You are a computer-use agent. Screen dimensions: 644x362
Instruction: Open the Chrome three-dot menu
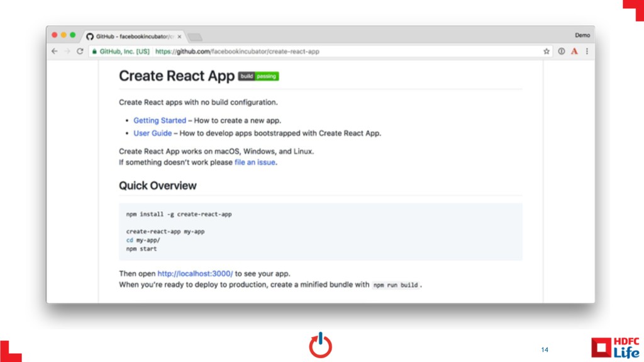(587, 52)
